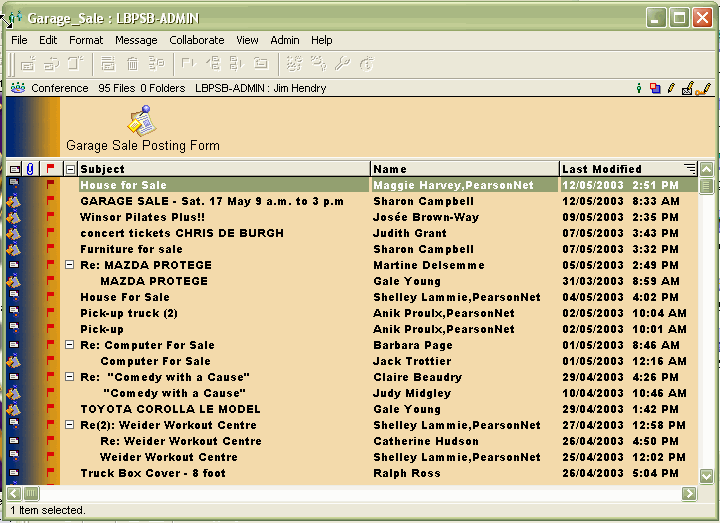Open the Garage Sale Posting Form icon
Image resolution: width=720 pixels, height=523 pixels.
[x=140, y=121]
